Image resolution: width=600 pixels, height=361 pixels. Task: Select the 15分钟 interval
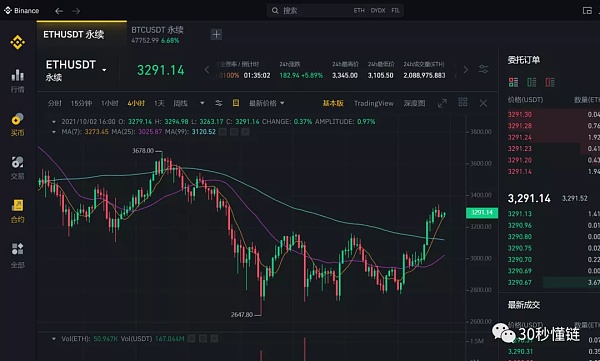81,103
